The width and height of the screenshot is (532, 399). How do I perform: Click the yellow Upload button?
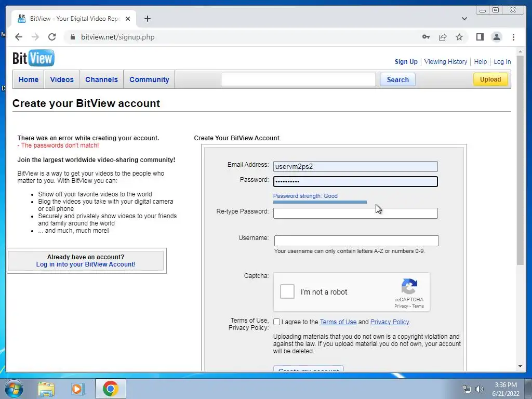coord(490,79)
